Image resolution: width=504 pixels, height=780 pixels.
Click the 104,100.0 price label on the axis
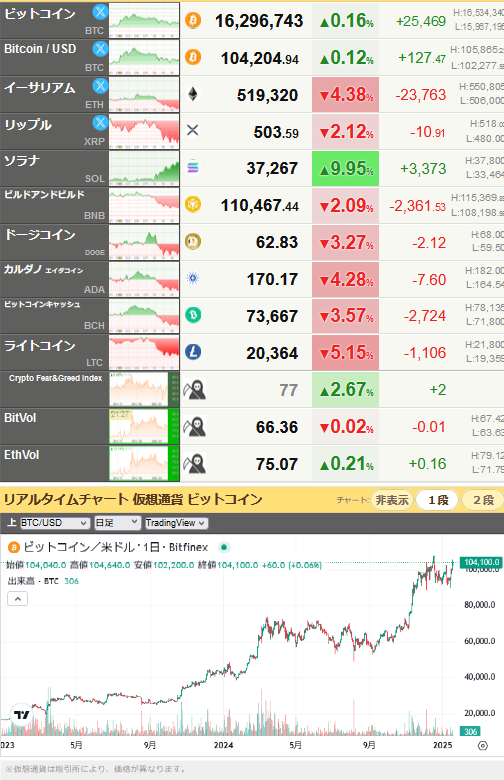(481, 562)
